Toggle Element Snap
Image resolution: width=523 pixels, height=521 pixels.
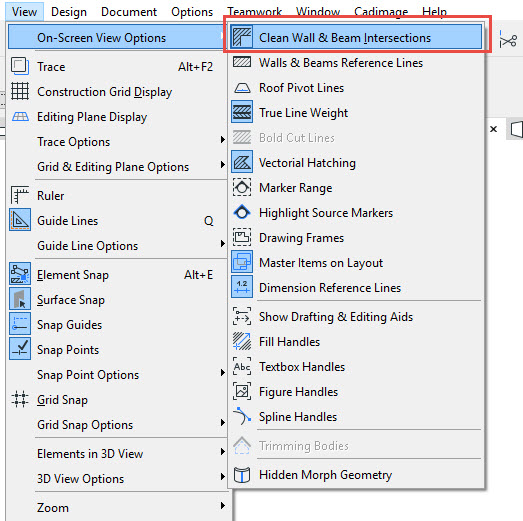(x=118, y=275)
